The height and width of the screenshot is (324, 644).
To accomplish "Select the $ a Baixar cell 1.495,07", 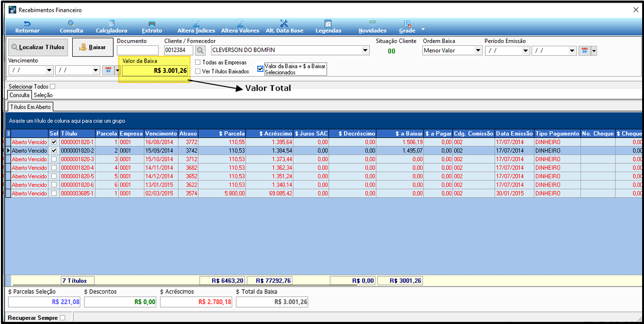I will tap(400, 151).
